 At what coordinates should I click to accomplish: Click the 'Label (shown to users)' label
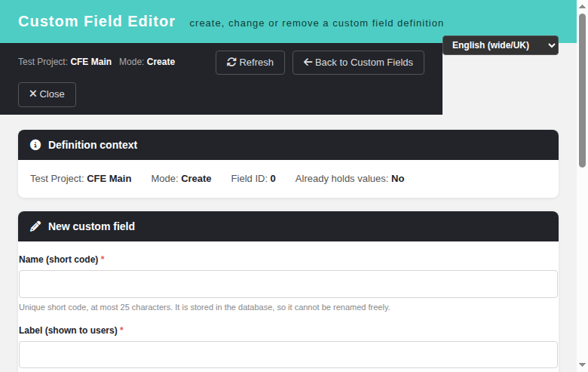click(69, 330)
